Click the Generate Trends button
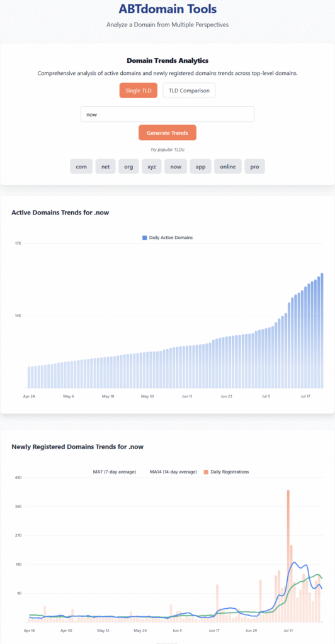The height and width of the screenshot is (644, 335). (167, 133)
